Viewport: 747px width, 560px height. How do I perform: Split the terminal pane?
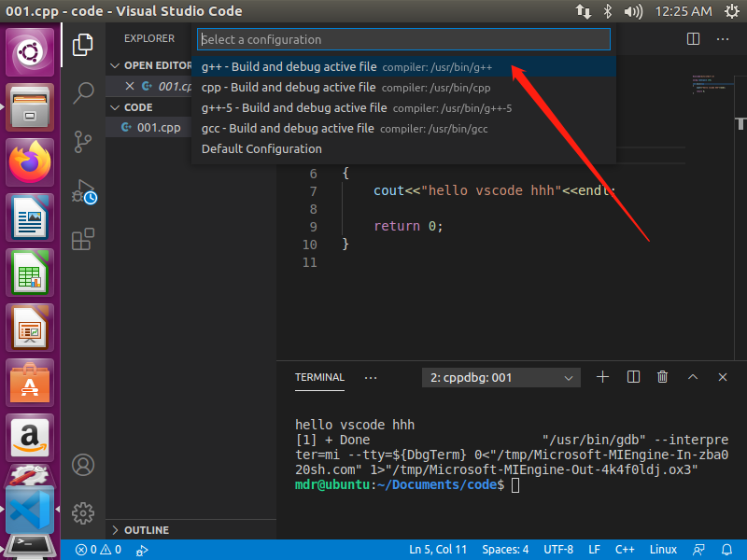coord(633,377)
